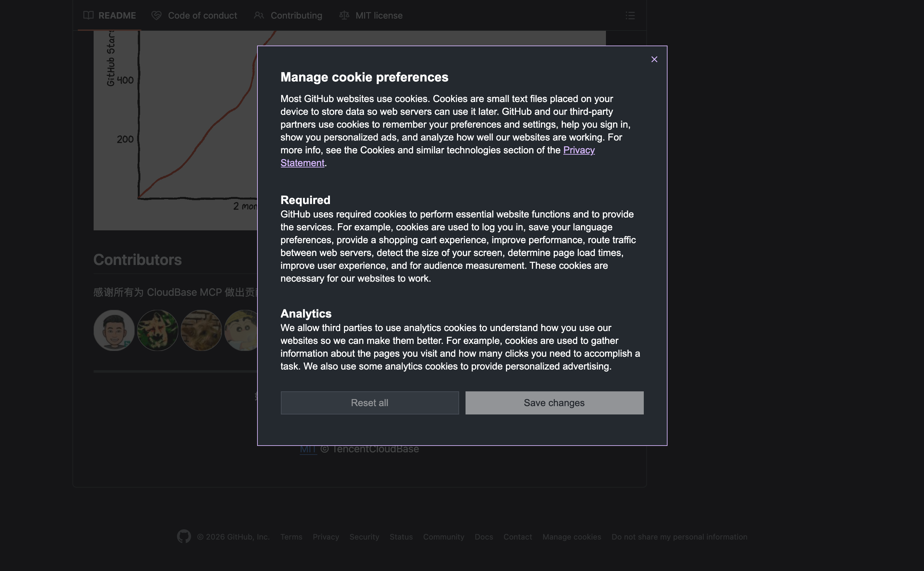924x571 pixels.
Task: Click Do not share my personal information
Action: [x=679, y=537]
